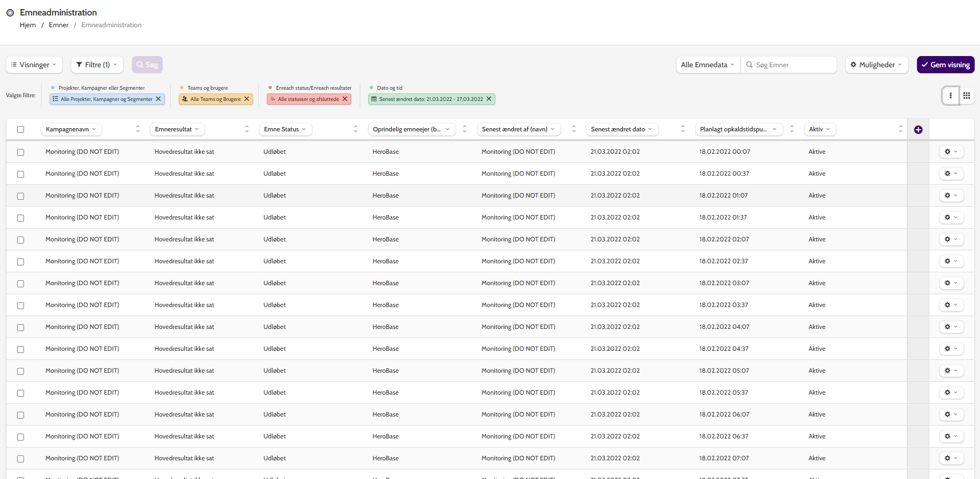Viewport: 980px width, 479px height.
Task: Open the Emne Status column dropdown
Action: (285, 129)
